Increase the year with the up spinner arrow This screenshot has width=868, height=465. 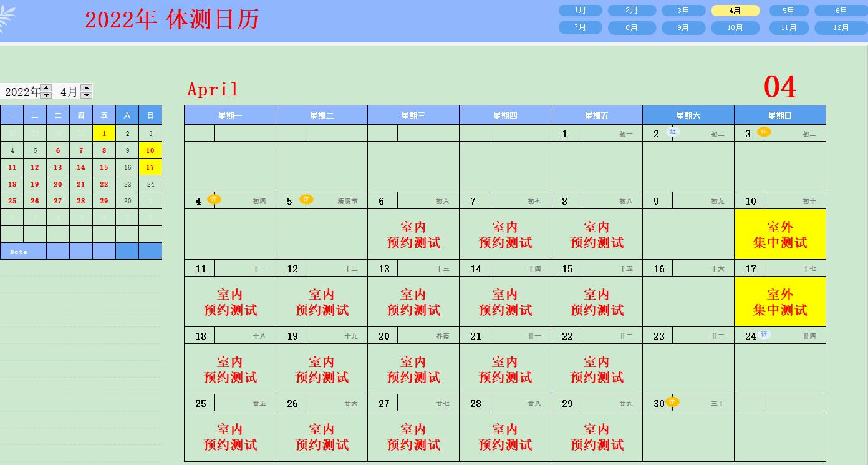coord(46,88)
